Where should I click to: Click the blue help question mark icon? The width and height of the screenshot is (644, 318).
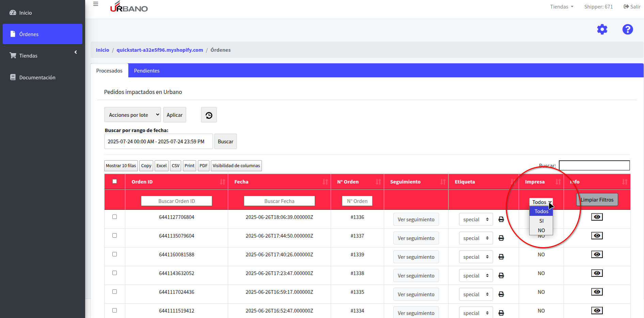coord(627,29)
